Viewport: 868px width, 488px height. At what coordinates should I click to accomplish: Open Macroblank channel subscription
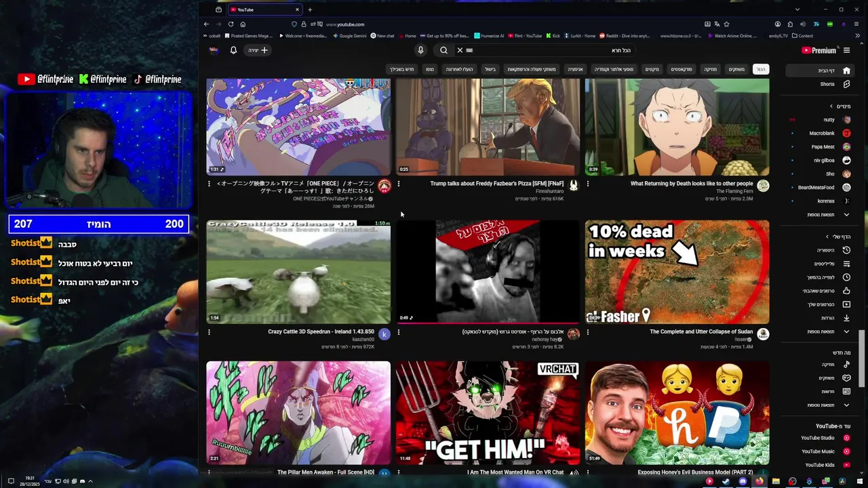tap(819, 134)
